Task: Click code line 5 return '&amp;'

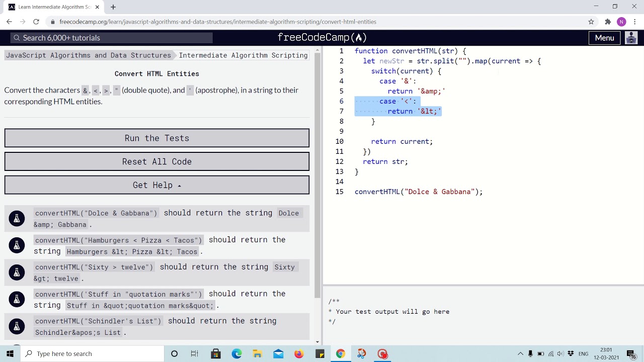Action: pos(417,91)
